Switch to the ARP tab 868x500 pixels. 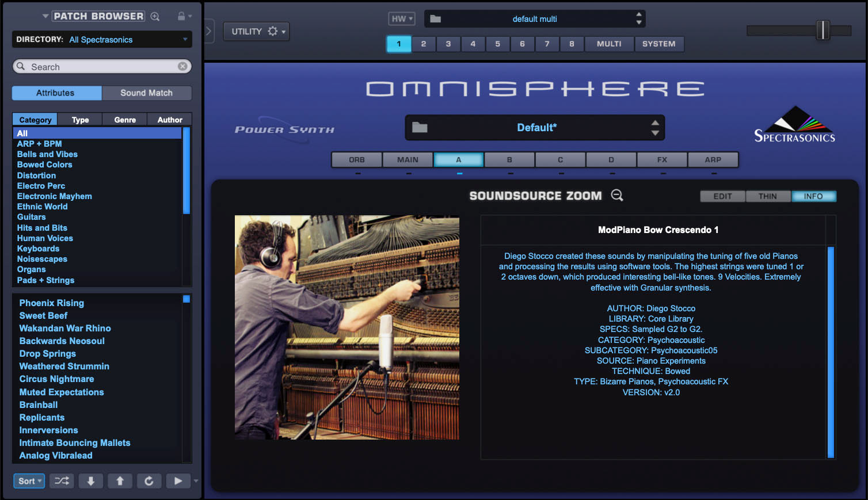(713, 159)
